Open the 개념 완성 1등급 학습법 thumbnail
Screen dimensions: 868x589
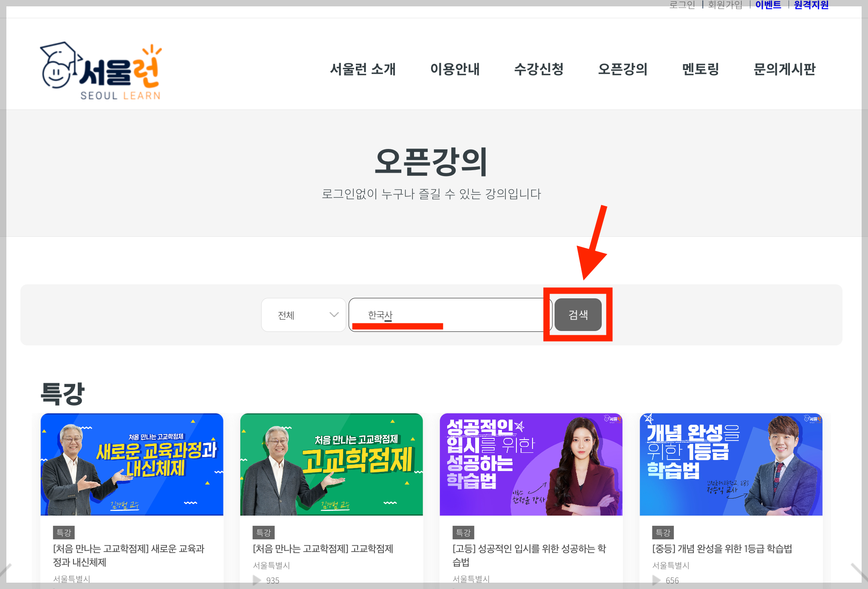(x=730, y=464)
